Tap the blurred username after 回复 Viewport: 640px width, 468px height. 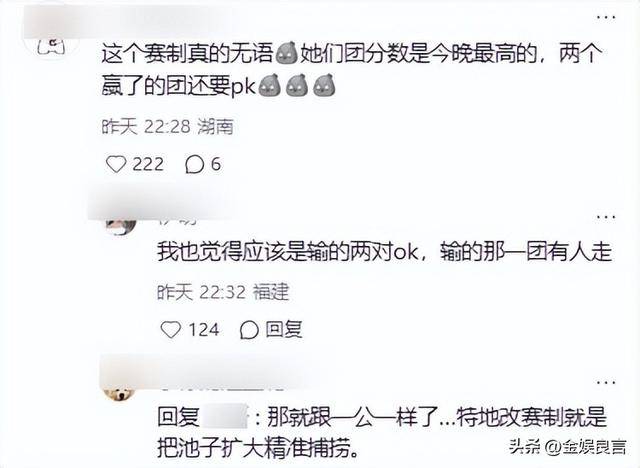[225, 417]
